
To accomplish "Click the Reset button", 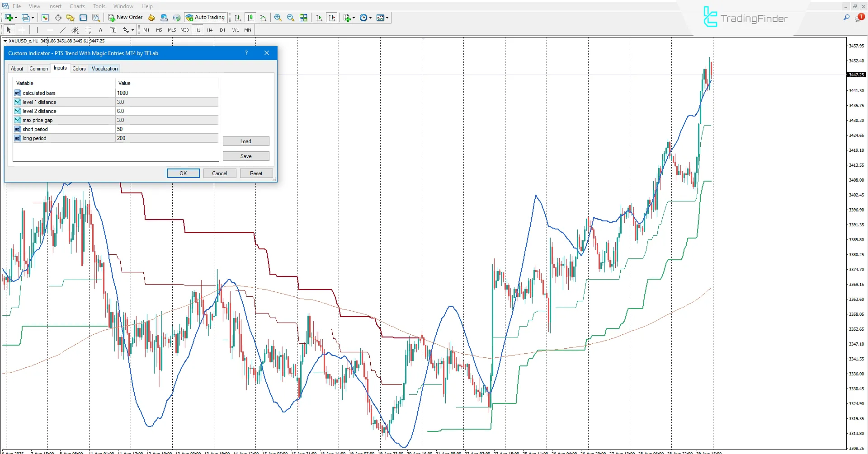I will pos(256,173).
